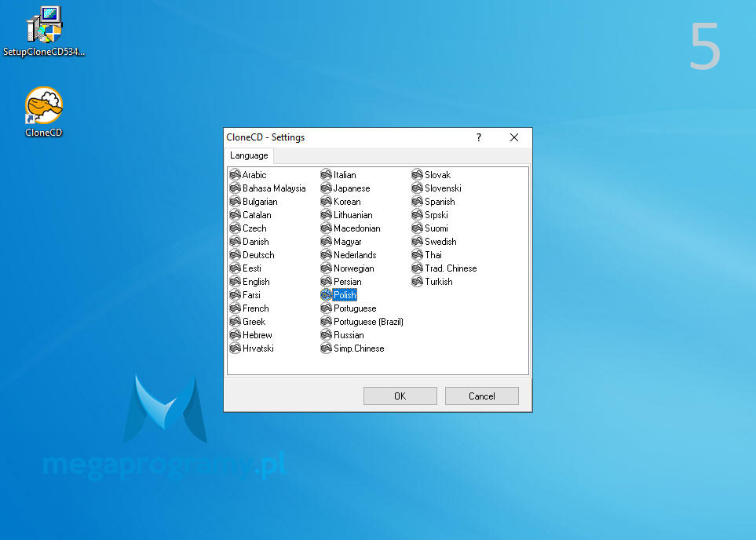The width and height of the screenshot is (756, 540).
Task: Select Magyar language text
Action: click(348, 242)
